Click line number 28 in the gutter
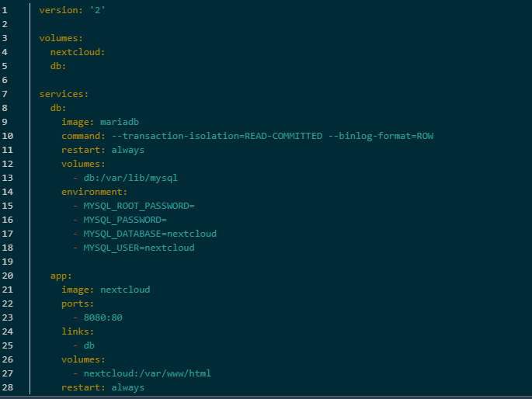Screen dimensions: 532x399 [8, 387]
